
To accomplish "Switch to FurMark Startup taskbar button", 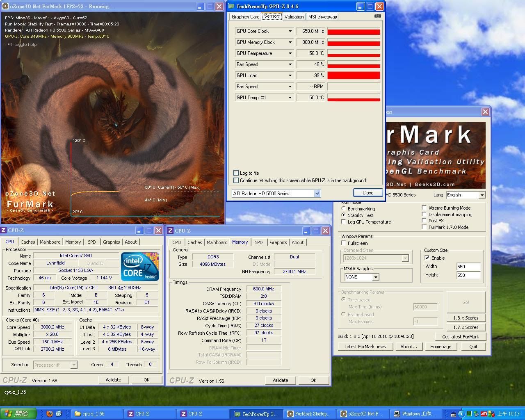I will tap(309, 413).
